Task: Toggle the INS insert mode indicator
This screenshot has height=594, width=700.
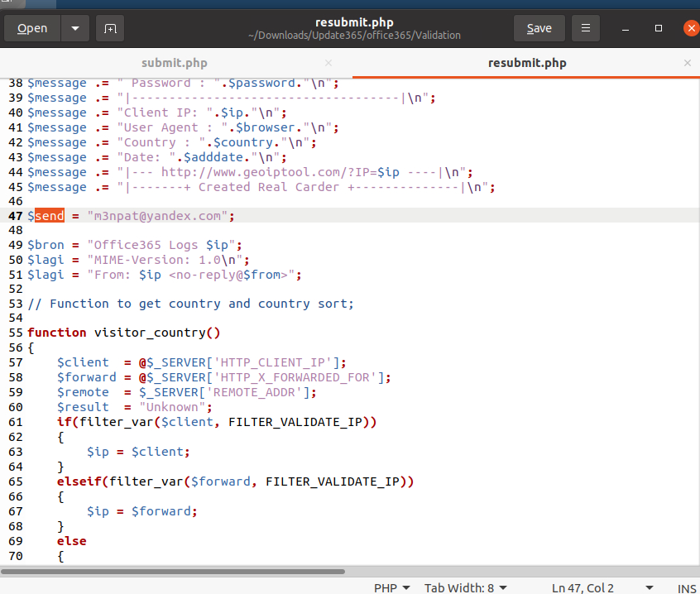Action: pos(687,588)
